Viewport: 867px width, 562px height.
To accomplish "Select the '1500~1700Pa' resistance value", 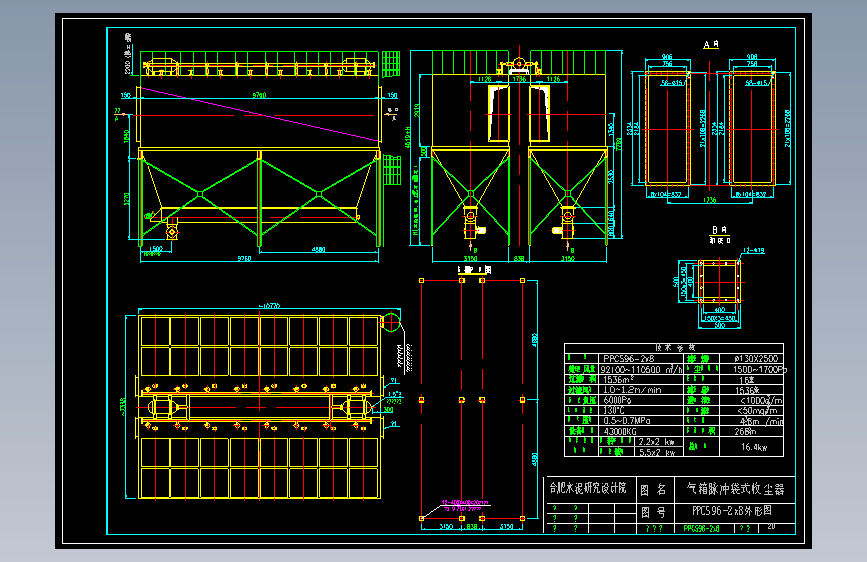I will click(x=760, y=369).
